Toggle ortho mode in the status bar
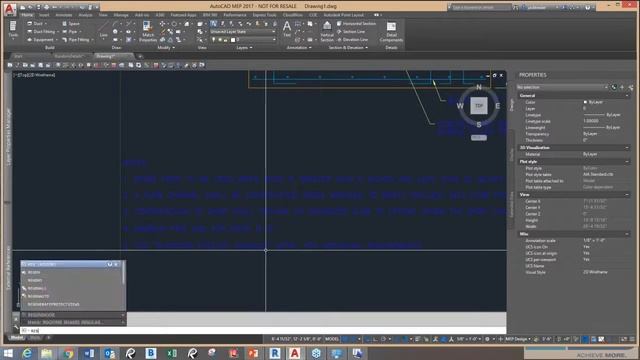 click(375, 339)
